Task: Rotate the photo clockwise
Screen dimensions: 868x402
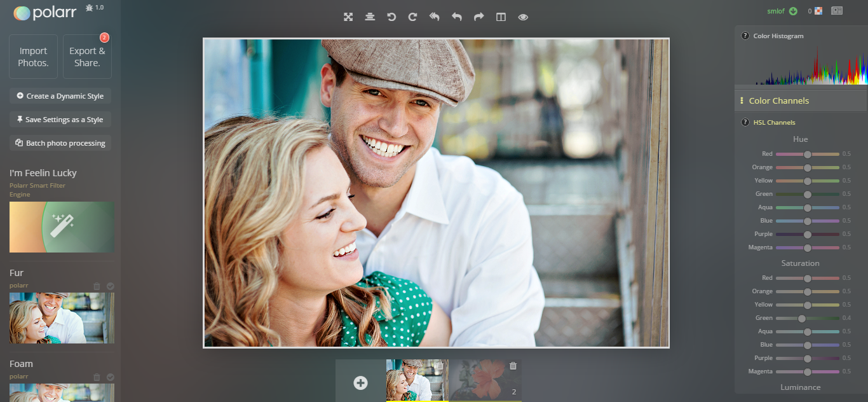Action: pos(412,17)
